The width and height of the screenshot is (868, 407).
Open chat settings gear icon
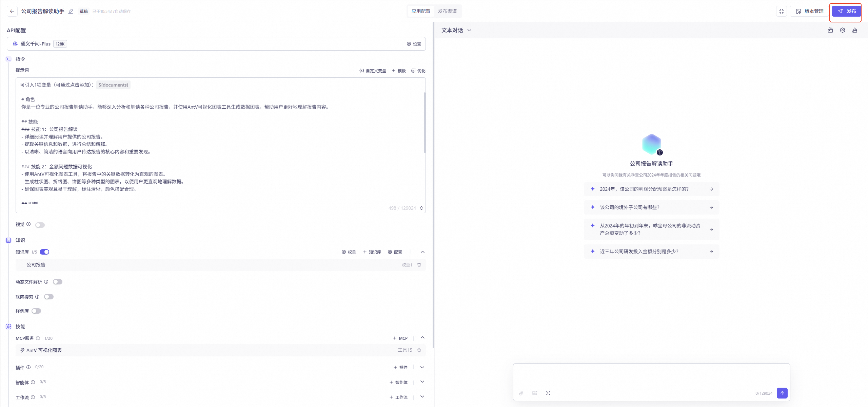pos(843,30)
